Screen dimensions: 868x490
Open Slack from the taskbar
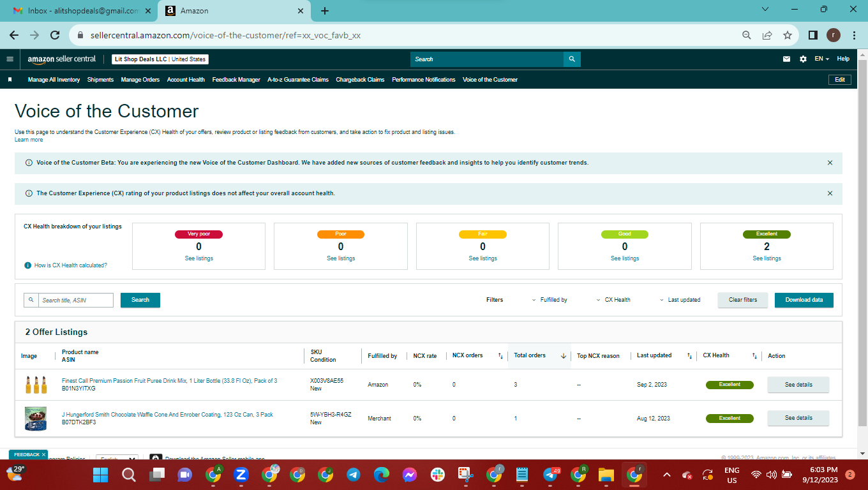437,475
